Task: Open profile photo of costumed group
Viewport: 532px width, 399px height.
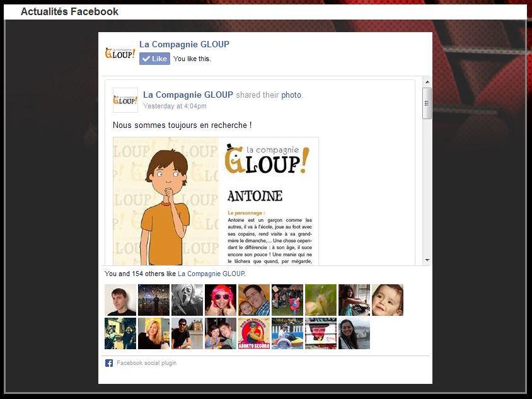Action: 287,300
